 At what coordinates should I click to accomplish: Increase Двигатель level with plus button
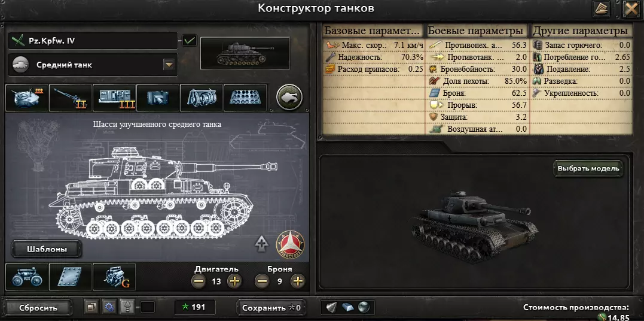click(234, 281)
